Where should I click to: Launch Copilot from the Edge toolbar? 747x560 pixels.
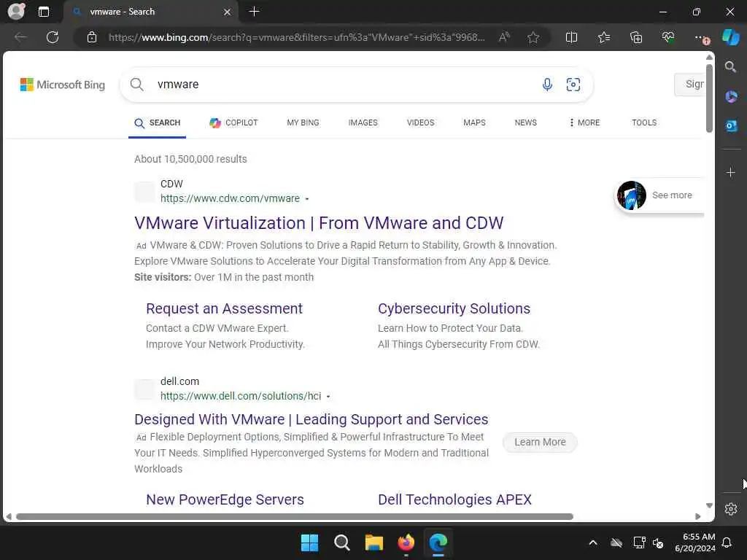[731, 37]
